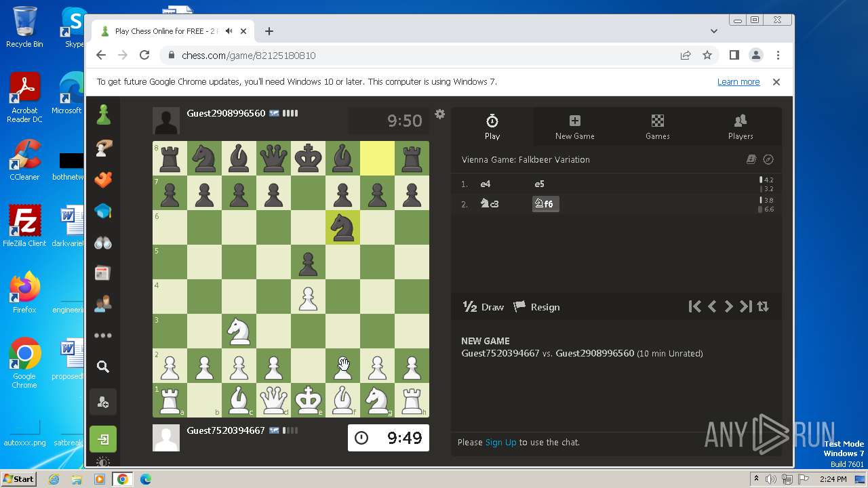Click black knight on f6

pos(343,227)
